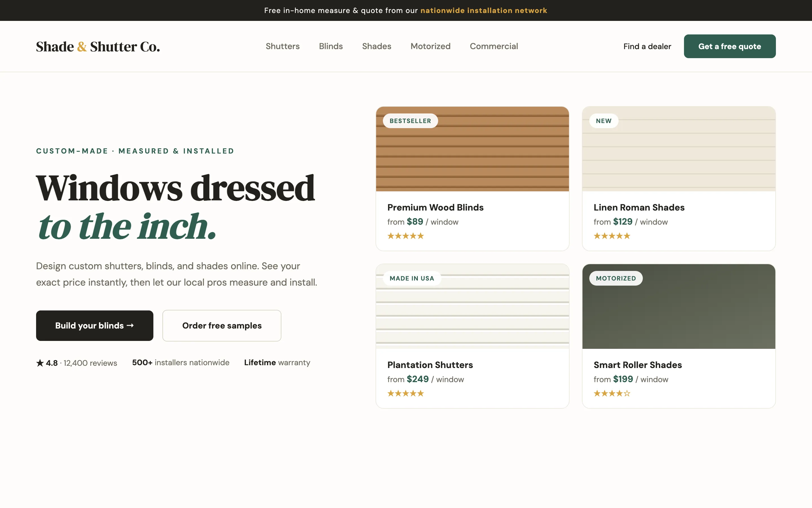Image resolution: width=812 pixels, height=508 pixels.
Task: Click the 12,400 reviews text
Action: coord(90,363)
